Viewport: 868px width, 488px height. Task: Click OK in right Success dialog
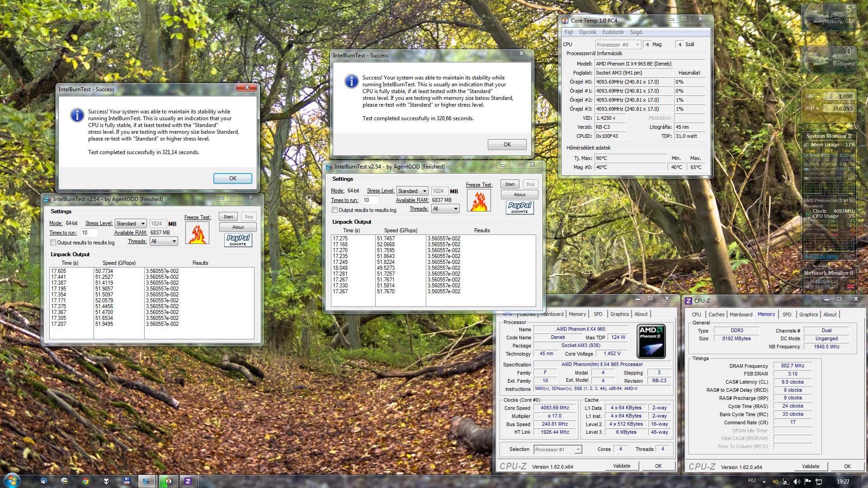click(x=507, y=145)
